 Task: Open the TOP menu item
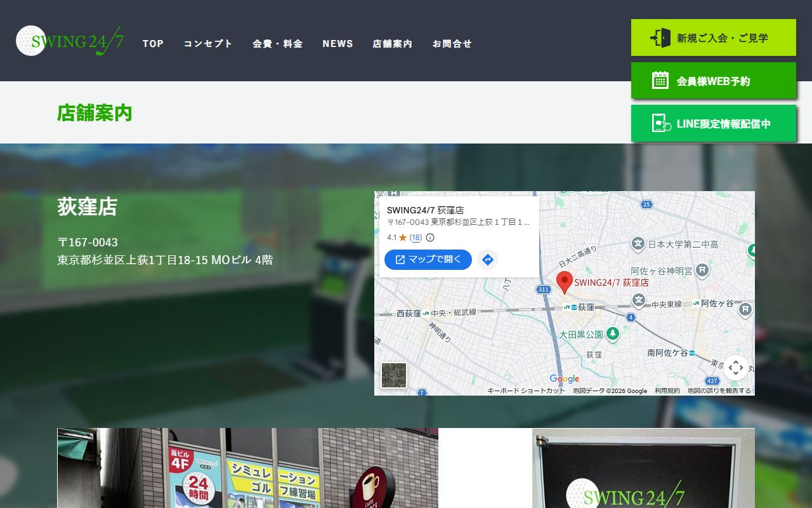153,44
